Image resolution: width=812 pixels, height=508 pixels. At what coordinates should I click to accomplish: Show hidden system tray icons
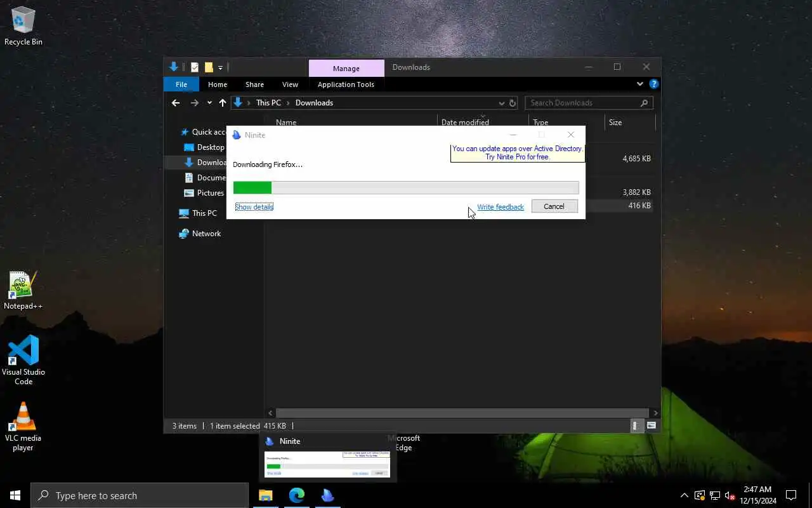click(684, 495)
